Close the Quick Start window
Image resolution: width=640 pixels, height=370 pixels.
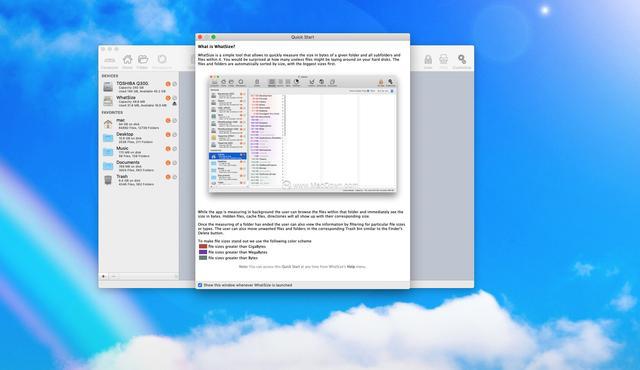coord(200,37)
